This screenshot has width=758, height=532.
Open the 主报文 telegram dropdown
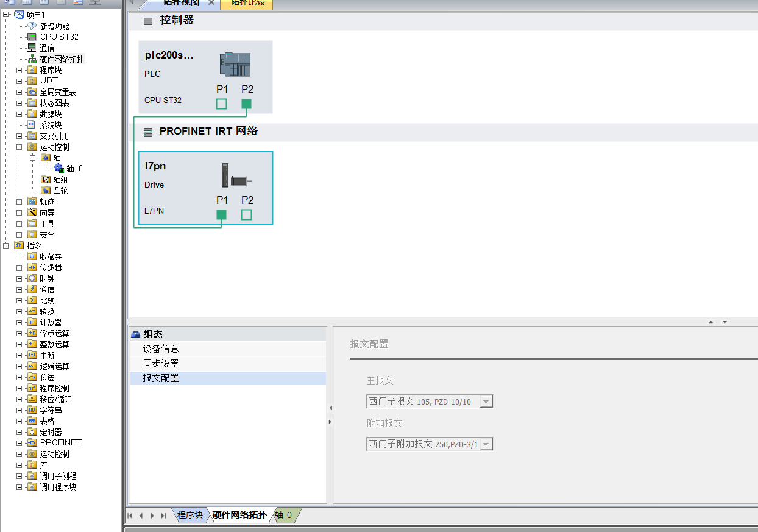[x=486, y=402]
